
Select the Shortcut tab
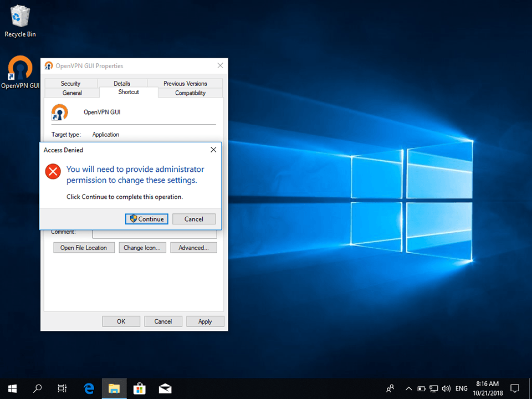coord(129,92)
